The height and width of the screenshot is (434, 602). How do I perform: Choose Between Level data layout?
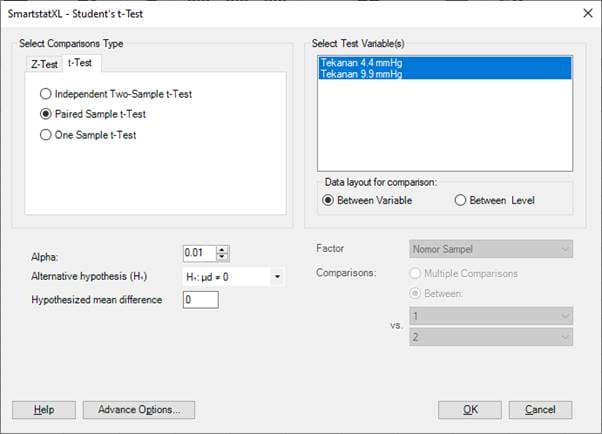tap(461, 200)
